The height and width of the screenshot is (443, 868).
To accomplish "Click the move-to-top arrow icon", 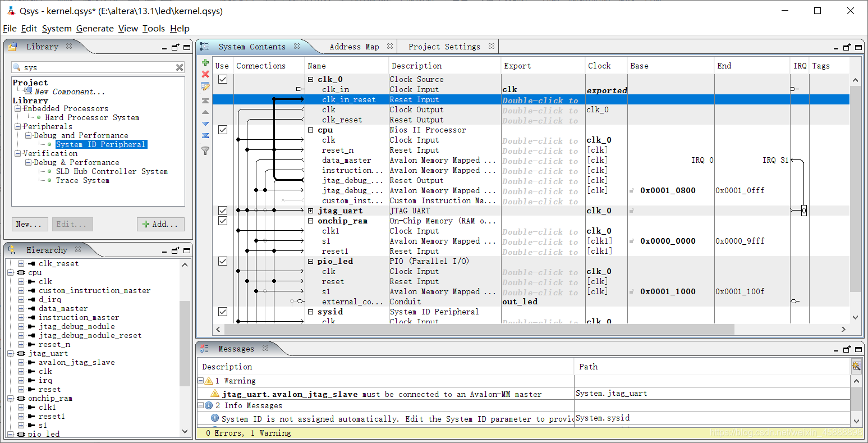I will pos(205,101).
